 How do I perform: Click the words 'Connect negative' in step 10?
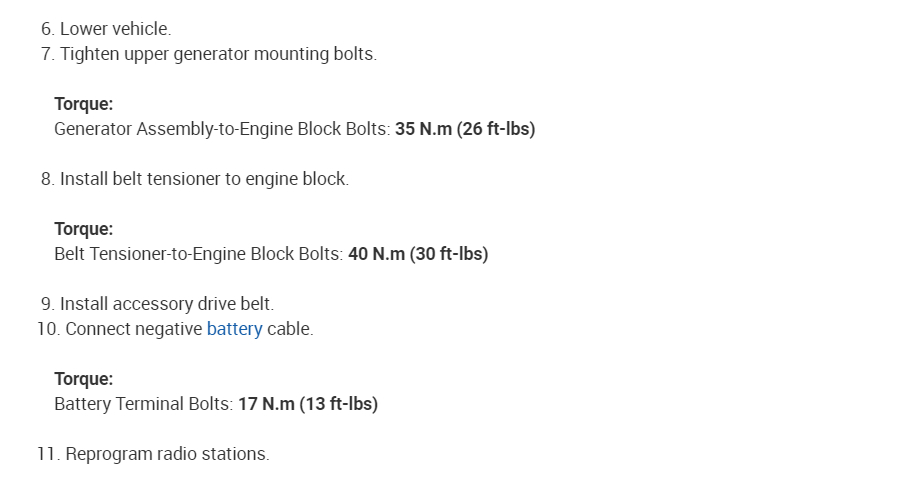point(133,329)
